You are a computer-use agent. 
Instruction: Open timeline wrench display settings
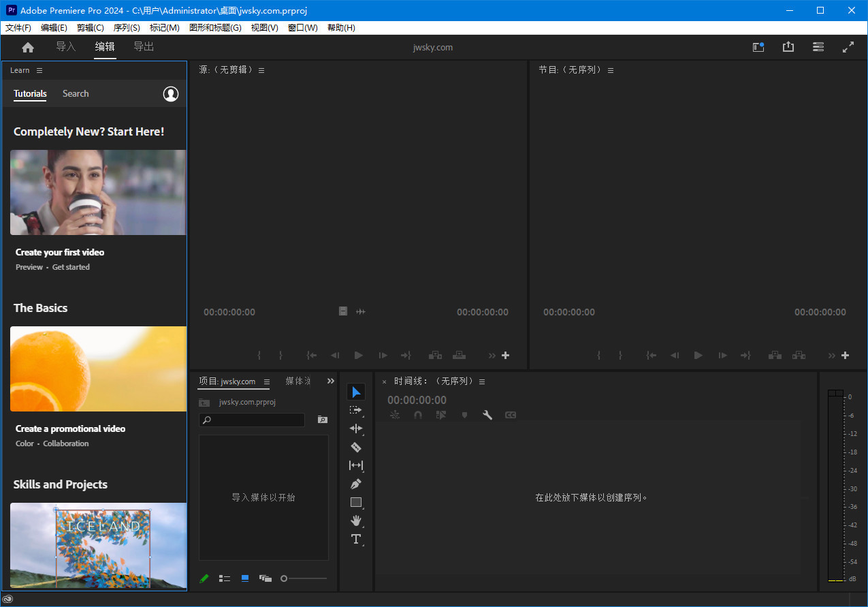tap(487, 415)
